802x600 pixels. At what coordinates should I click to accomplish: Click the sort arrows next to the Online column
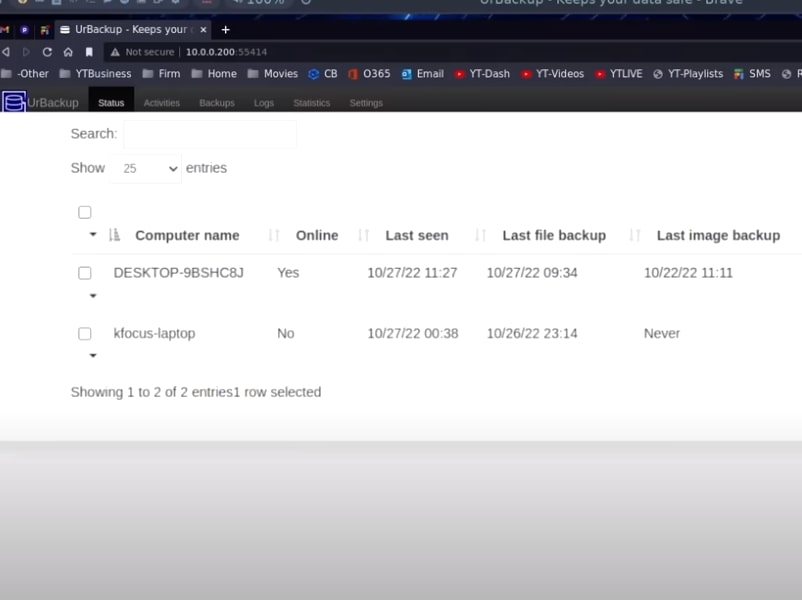click(x=274, y=235)
